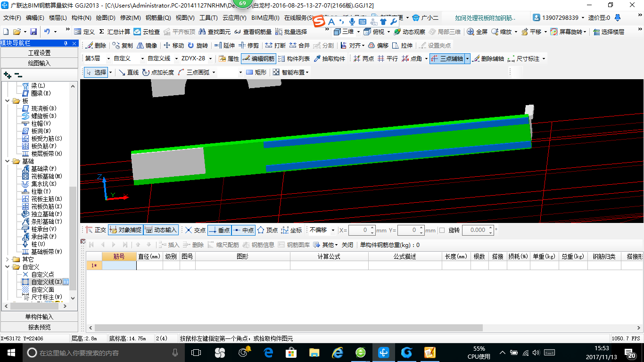The image size is (644, 362).
Task: Select the 拉伸 tool
Action: tap(402, 46)
